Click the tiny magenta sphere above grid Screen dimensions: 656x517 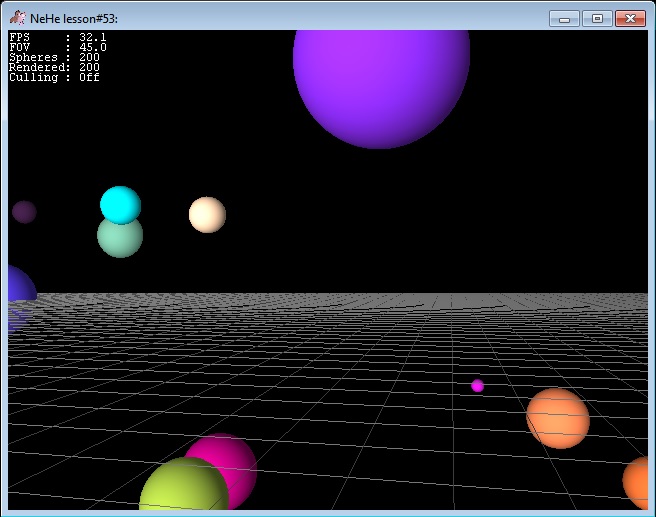[477, 386]
